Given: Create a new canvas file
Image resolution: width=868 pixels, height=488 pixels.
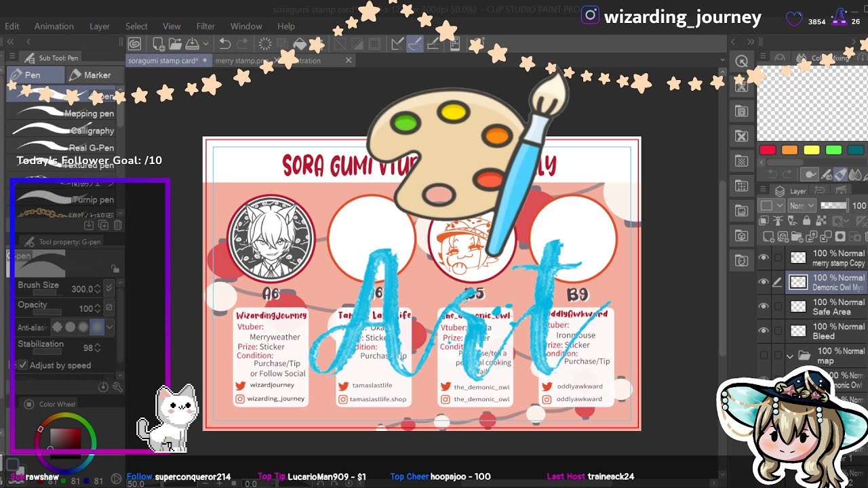Looking at the screenshot, I should coord(159,44).
